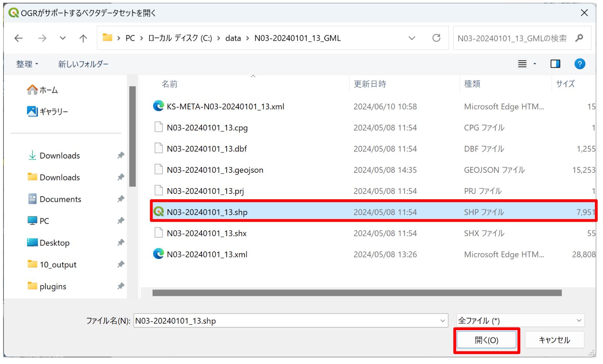Select the N03-20240101_13.shp file
Screen dimensions: 603x364
[x=374, y=212]
